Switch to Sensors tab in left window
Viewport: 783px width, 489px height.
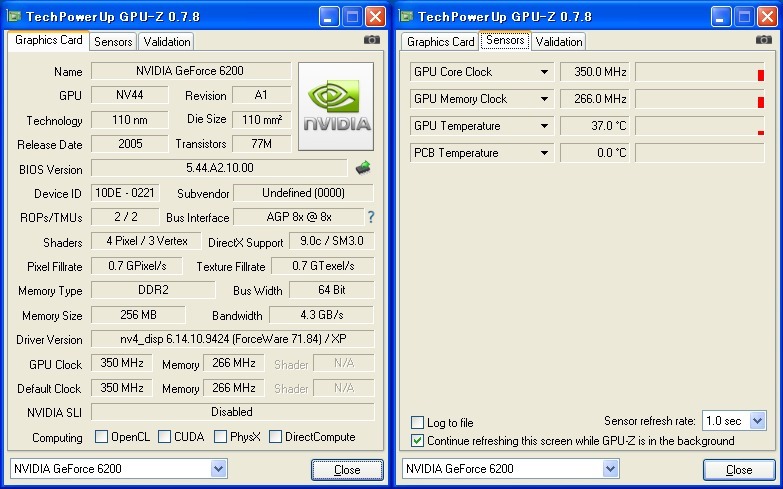click(113, 41)
